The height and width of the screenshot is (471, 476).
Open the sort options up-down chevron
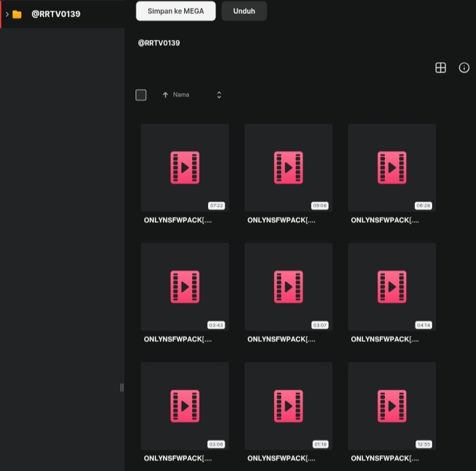click(219, 95)
